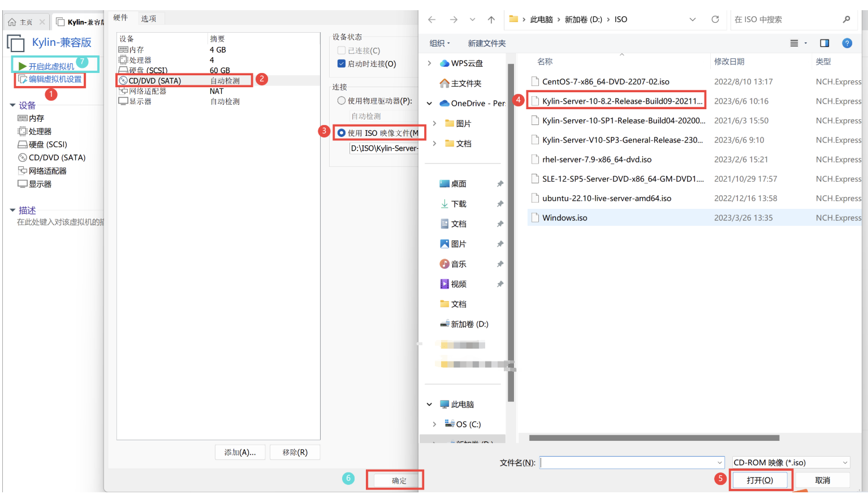Select OS (C:) drive

click(x=463, y=424)
